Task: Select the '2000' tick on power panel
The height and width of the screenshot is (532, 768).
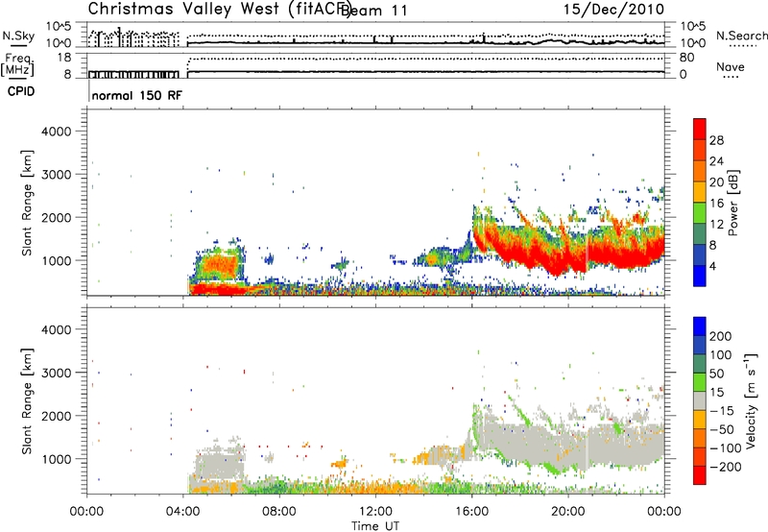Action: (56, 217)
